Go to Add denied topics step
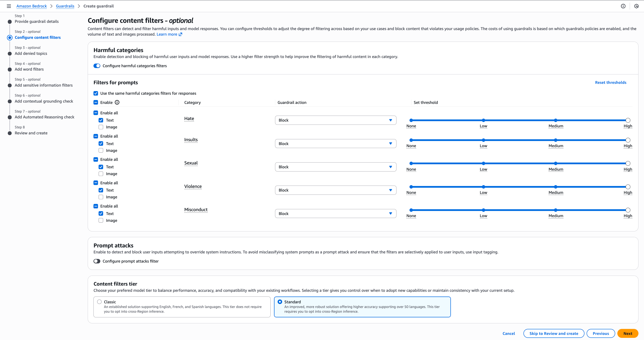Viewport: 644px width, 340px height. (31, 54)
